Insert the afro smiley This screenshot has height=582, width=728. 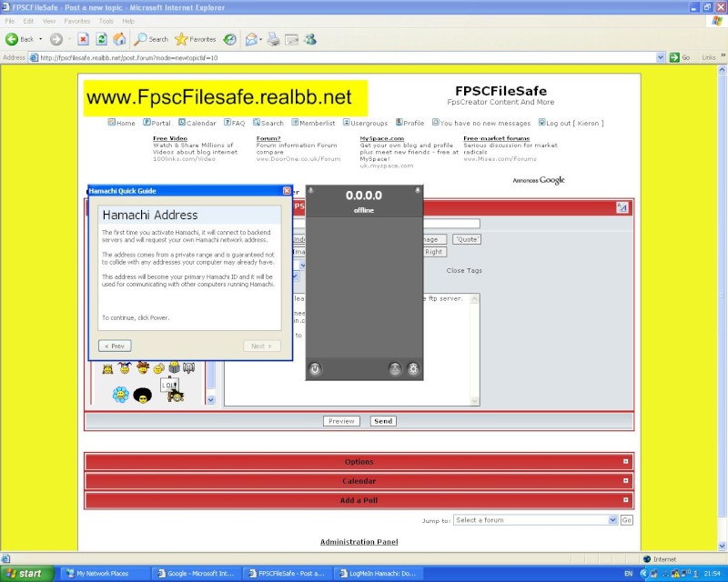pyautogui.click(x=143, y=396)
